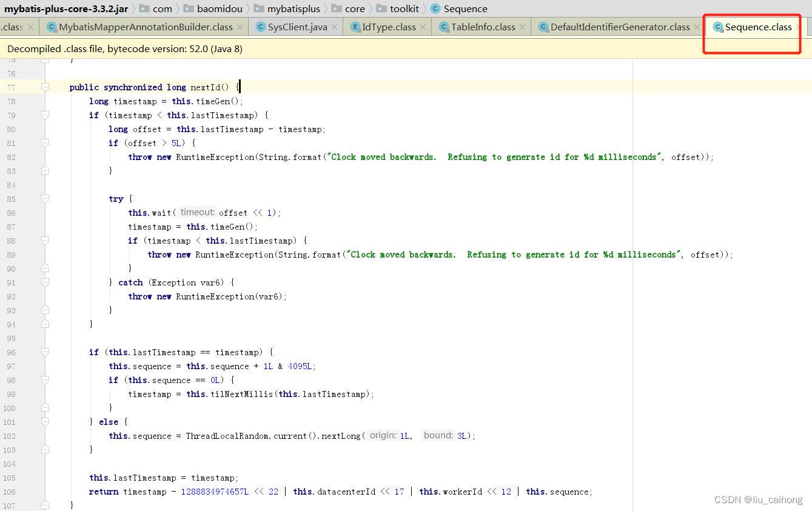
Task: Click the 'timeout:' parameter hint on line 86
Action: click(197, 213)
